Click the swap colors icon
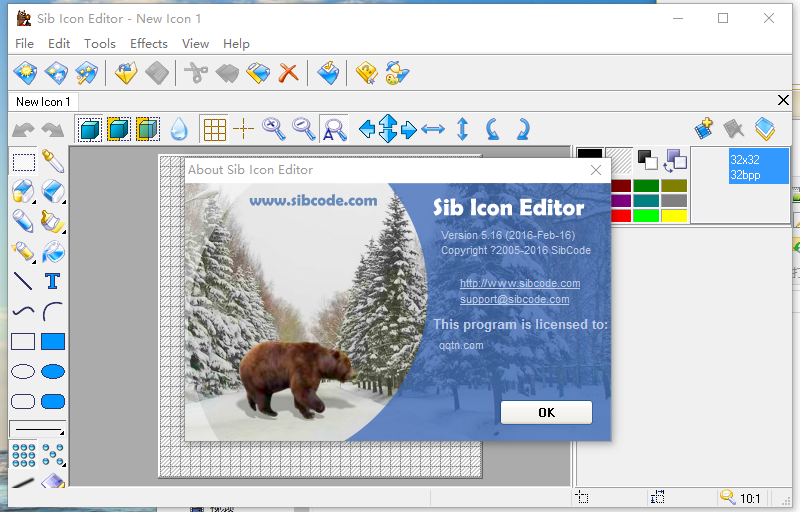 tap(676, 160)
